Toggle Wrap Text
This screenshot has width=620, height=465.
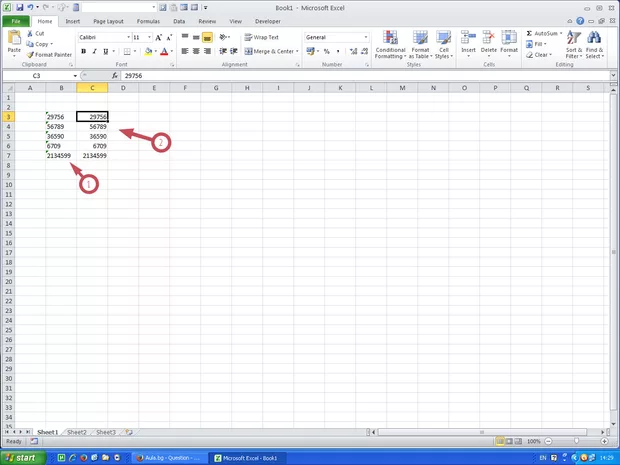pos(262,37)
